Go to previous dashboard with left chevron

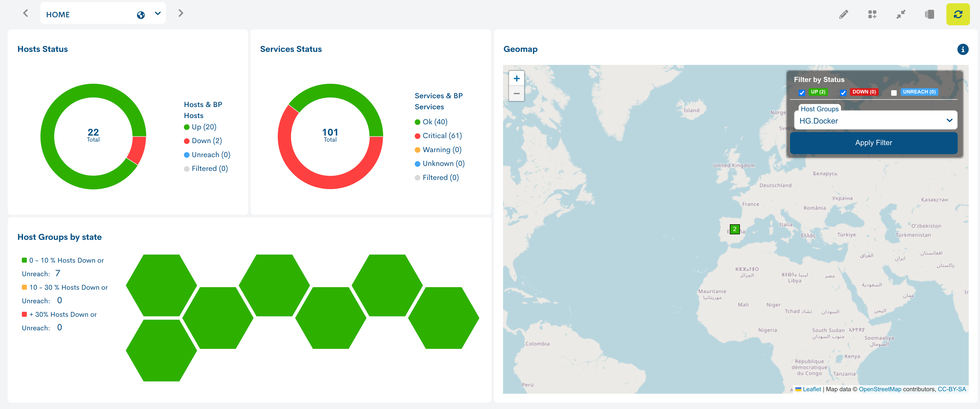pos(26,13)
